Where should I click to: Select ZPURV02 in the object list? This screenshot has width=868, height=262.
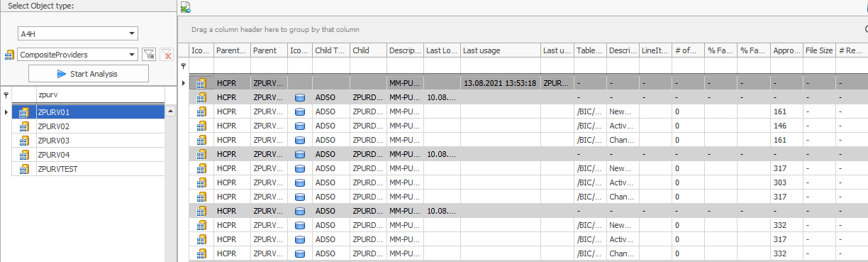point(100,126)
